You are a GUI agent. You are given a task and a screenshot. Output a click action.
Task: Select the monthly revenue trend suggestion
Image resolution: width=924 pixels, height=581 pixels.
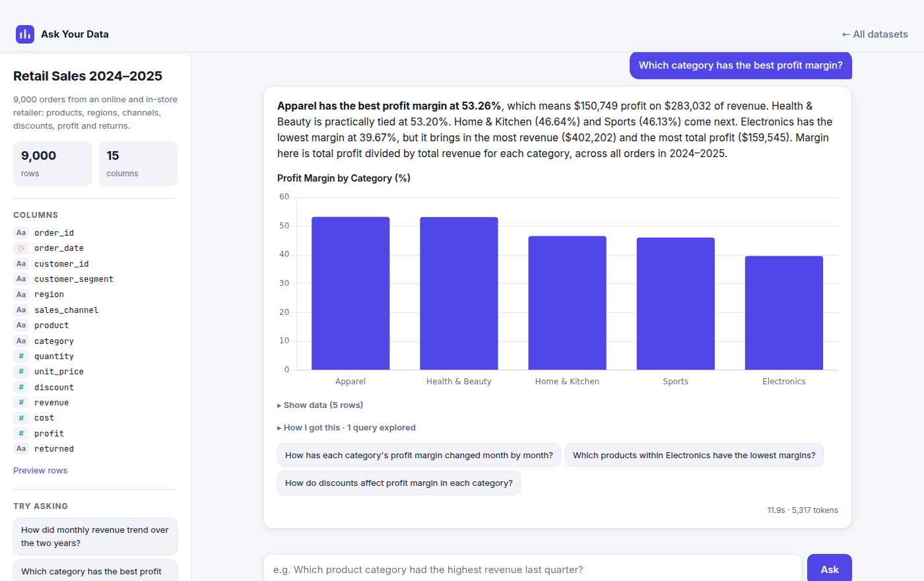(95, 536)
